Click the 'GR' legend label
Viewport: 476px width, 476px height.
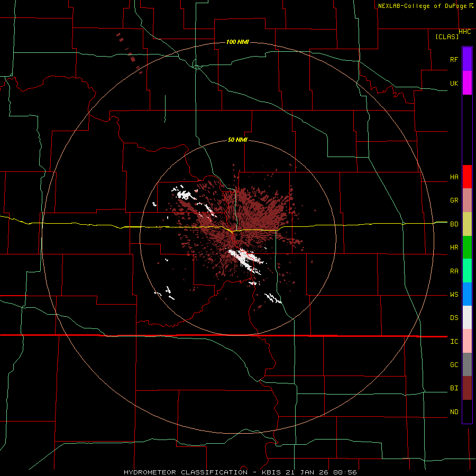[454, 200]
